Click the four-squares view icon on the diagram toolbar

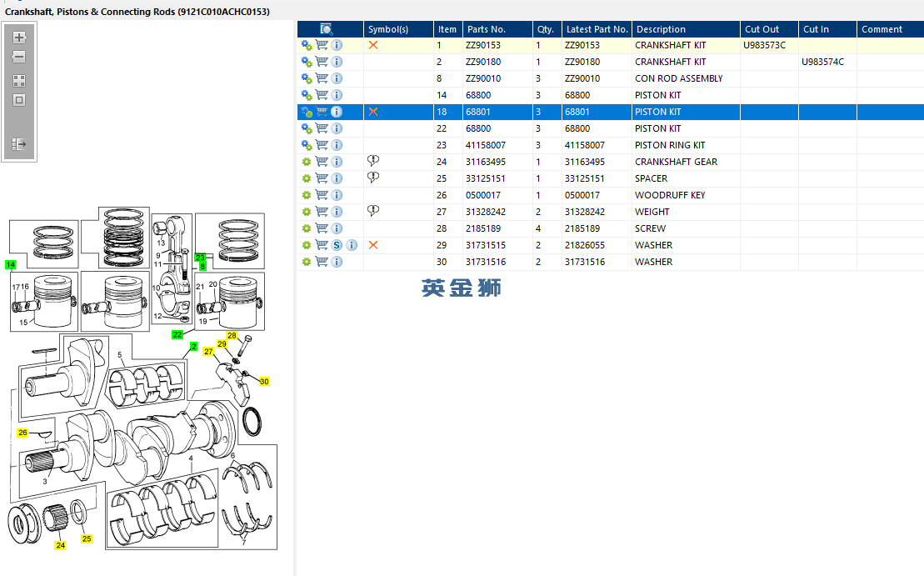pos(19,81)
